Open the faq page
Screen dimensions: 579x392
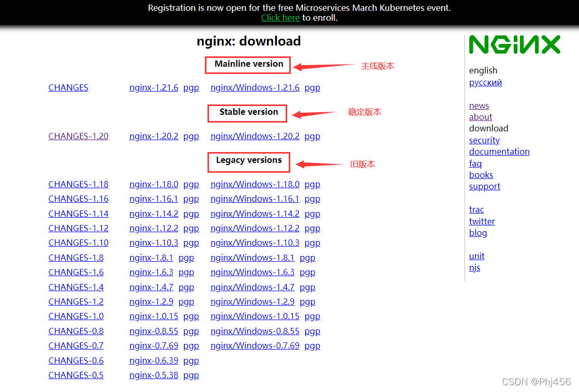(475, 163)
